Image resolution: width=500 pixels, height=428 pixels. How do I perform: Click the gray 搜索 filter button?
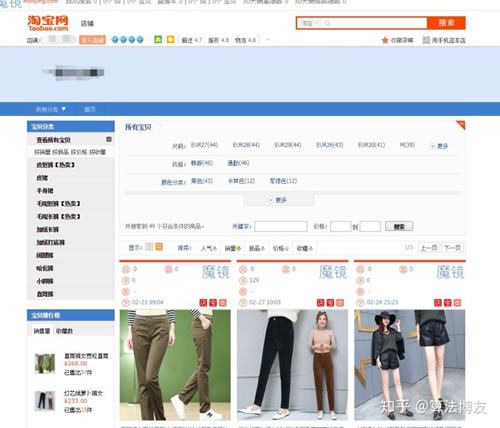[399, 226]
